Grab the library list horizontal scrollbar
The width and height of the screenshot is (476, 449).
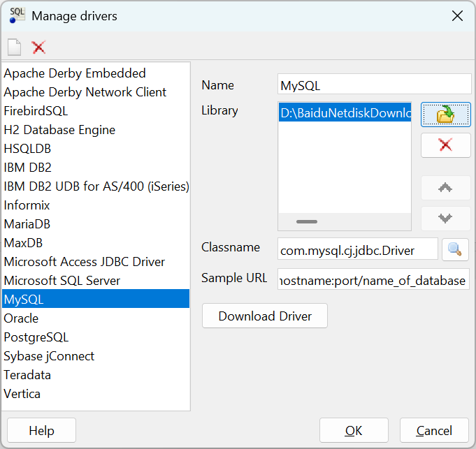(307, 221)
